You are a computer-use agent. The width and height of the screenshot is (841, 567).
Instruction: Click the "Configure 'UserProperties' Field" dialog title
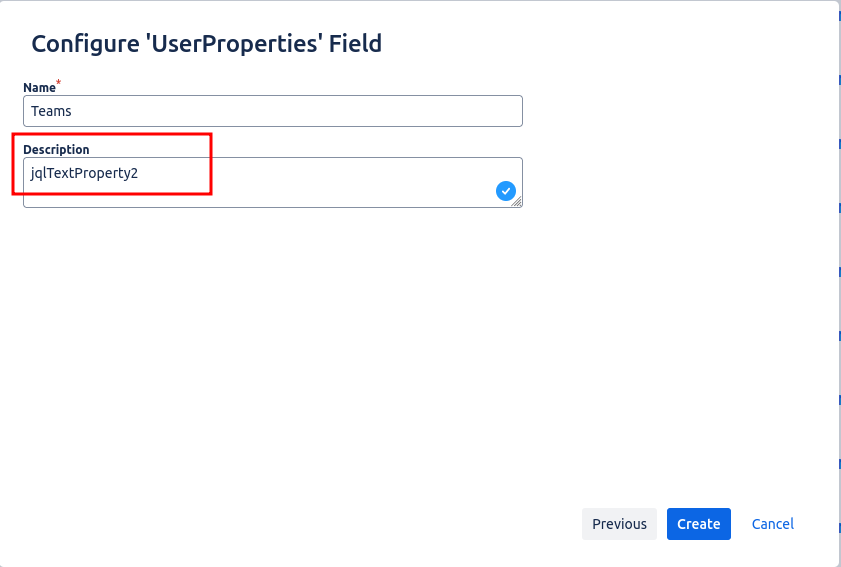coord(207,44)
